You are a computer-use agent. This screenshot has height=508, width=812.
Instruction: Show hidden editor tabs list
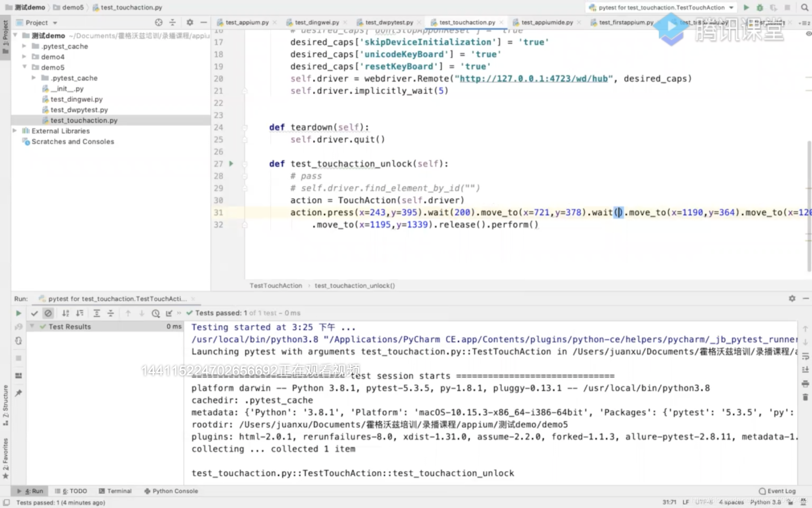pos(804,23)
